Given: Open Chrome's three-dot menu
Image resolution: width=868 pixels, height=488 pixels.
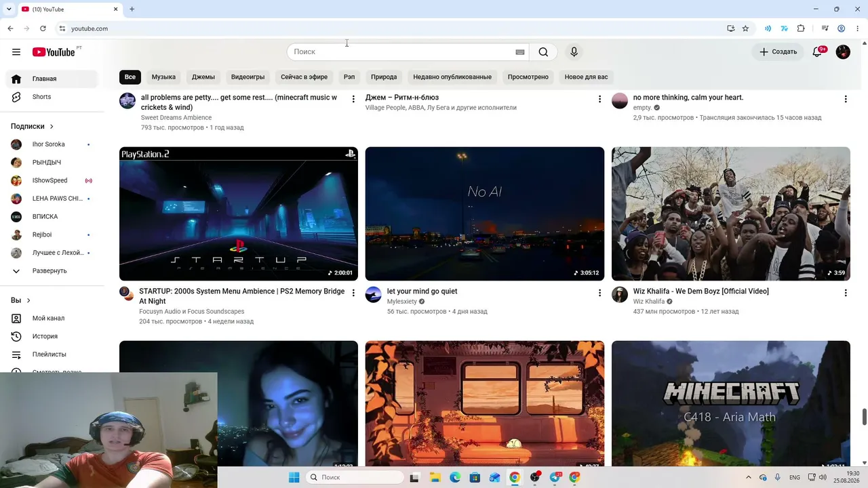Looking at the screenshot, I should 856,28.
